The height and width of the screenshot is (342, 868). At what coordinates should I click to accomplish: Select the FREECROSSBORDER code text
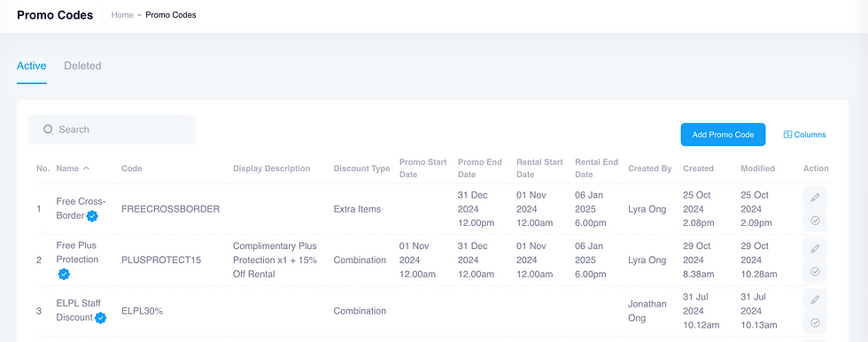[x=170, y=209]
